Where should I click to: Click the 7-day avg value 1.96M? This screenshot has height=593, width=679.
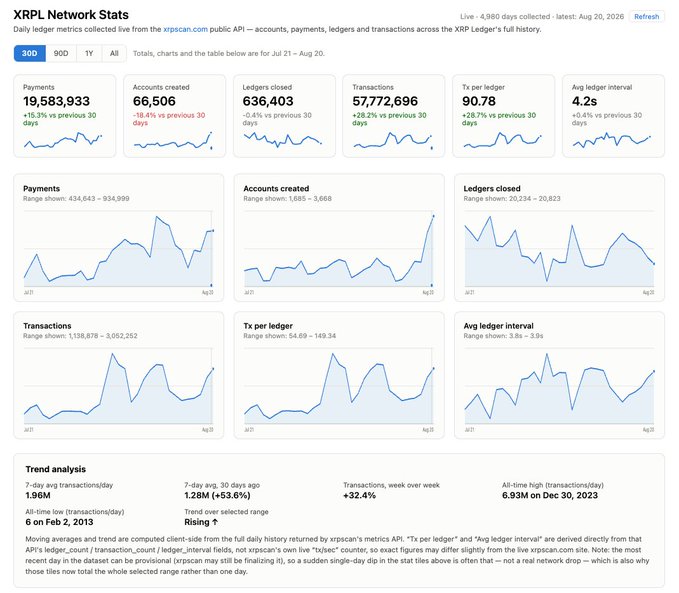tap(38, 495)
